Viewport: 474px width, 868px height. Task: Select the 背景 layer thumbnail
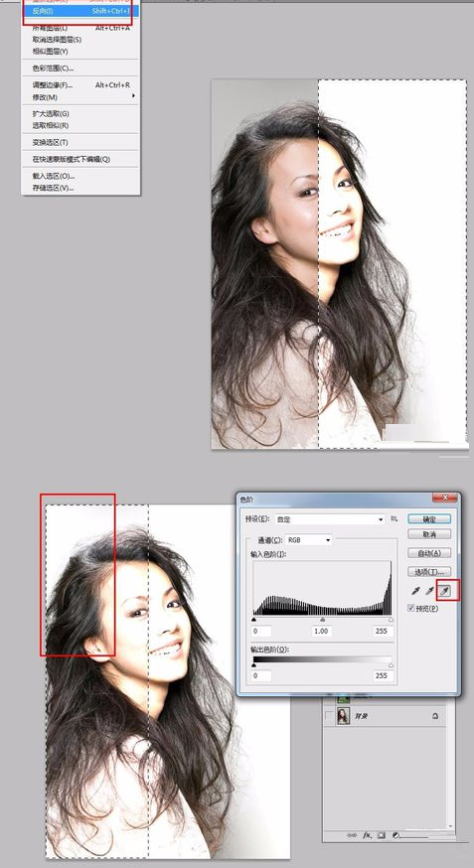[343, 716]
